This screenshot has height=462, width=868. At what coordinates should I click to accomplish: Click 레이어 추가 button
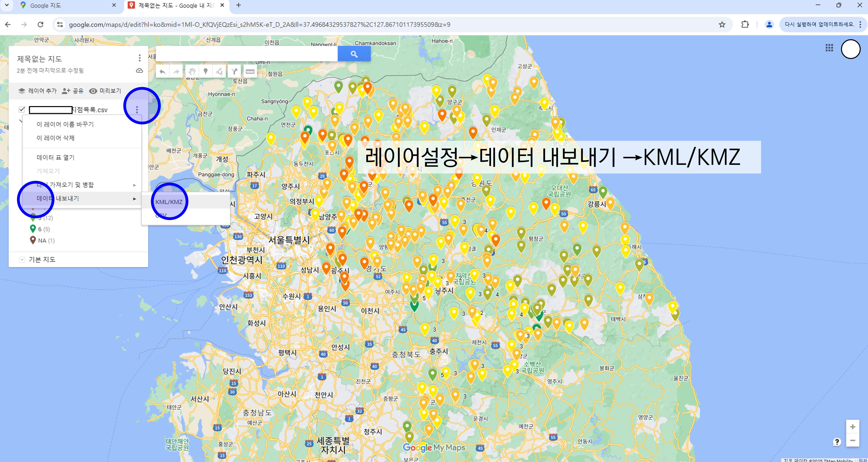click(37, 91)
